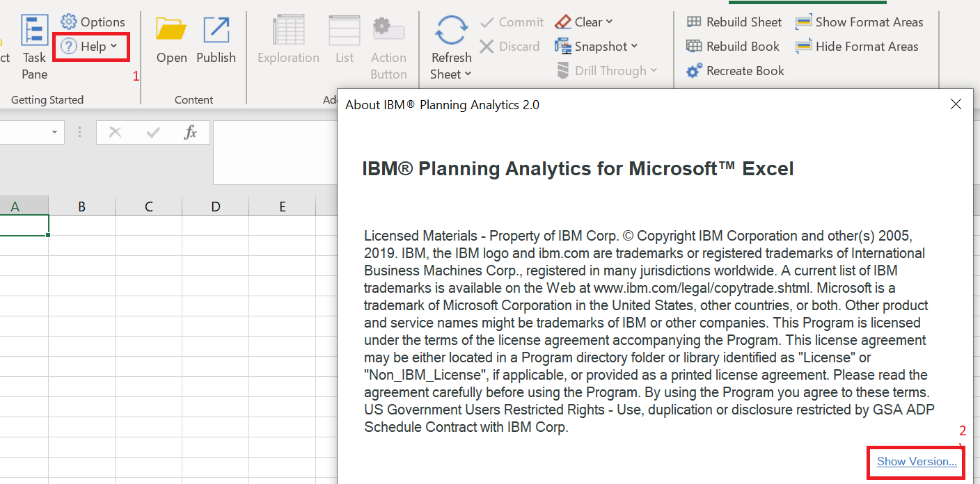Open the Name Box dropdown arrow
Image resolution: width=980 pixels, height=484 pixels.
54,132
